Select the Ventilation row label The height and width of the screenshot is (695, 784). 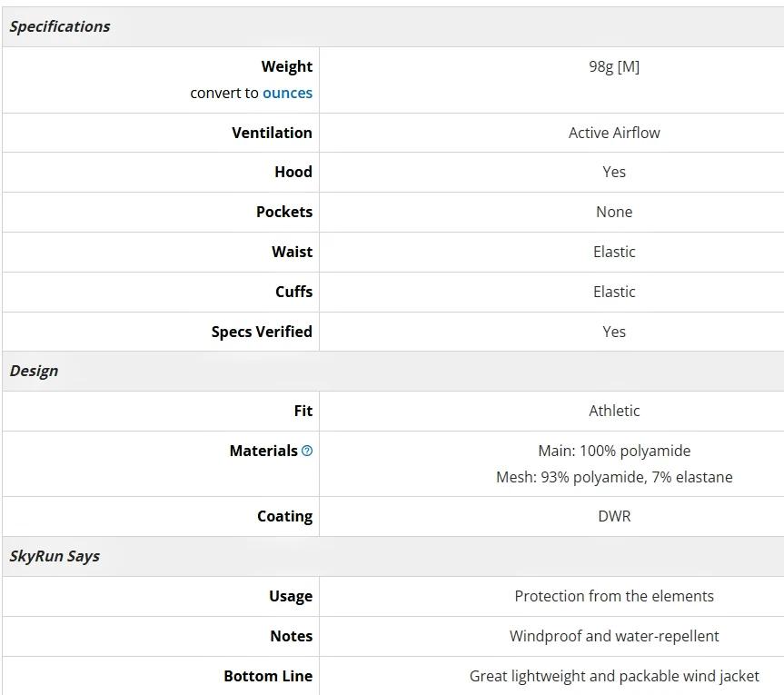coord(272,133)
